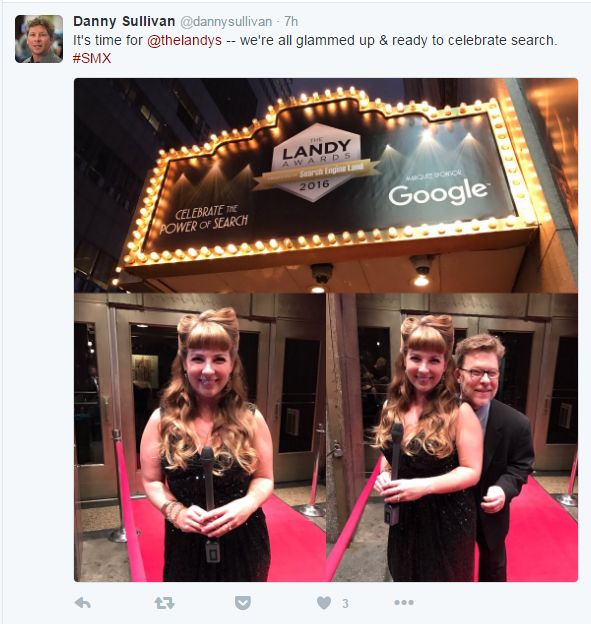Open the lit theater marquee photo

(326, 185)
